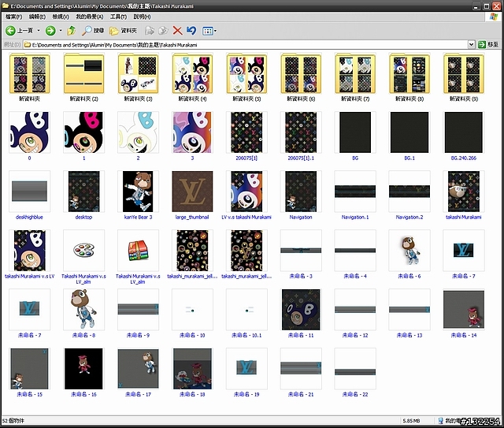The image size is (504, 428).
Task: Select folder 新資料夾 (6)
Action: [x=301, y=74]
